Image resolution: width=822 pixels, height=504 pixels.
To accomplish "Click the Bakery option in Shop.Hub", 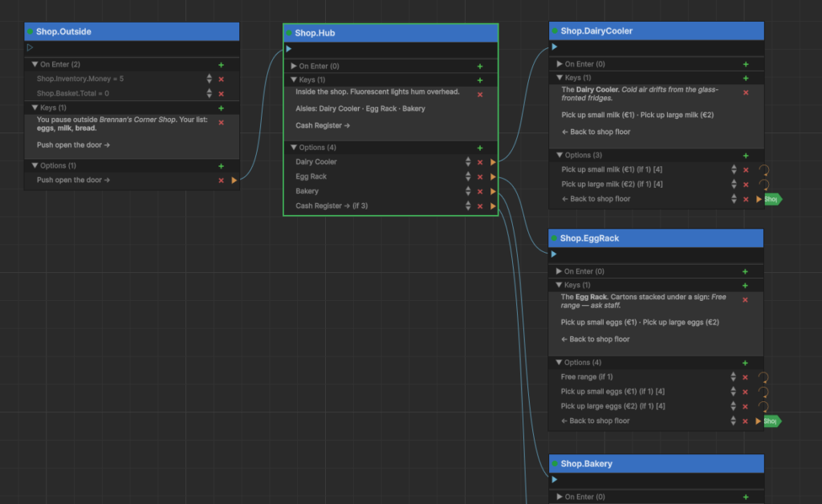I will coord(307,191).
